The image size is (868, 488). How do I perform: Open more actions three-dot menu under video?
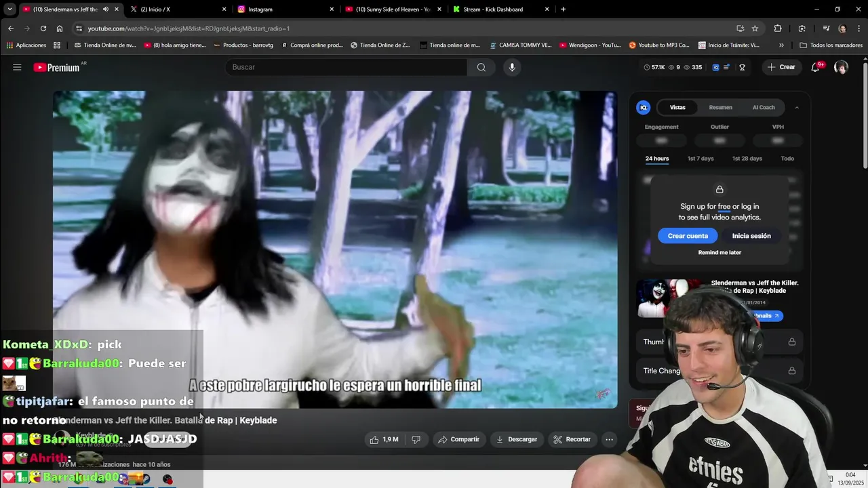point(609,439)
